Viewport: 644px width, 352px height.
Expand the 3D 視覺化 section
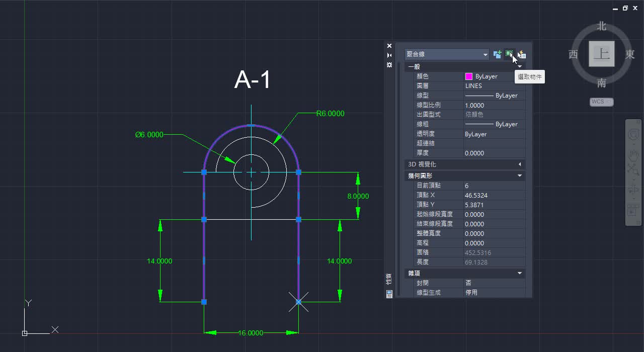click(x=519, y=164)
